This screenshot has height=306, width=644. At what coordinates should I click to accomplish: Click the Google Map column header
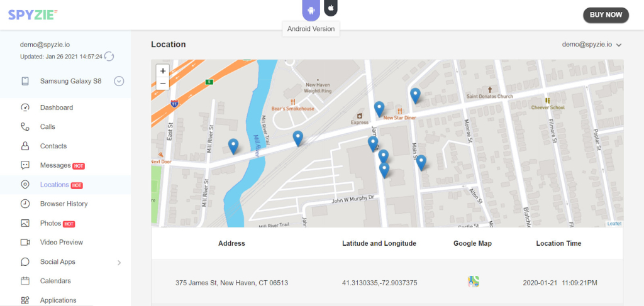(x=472, y=243)
